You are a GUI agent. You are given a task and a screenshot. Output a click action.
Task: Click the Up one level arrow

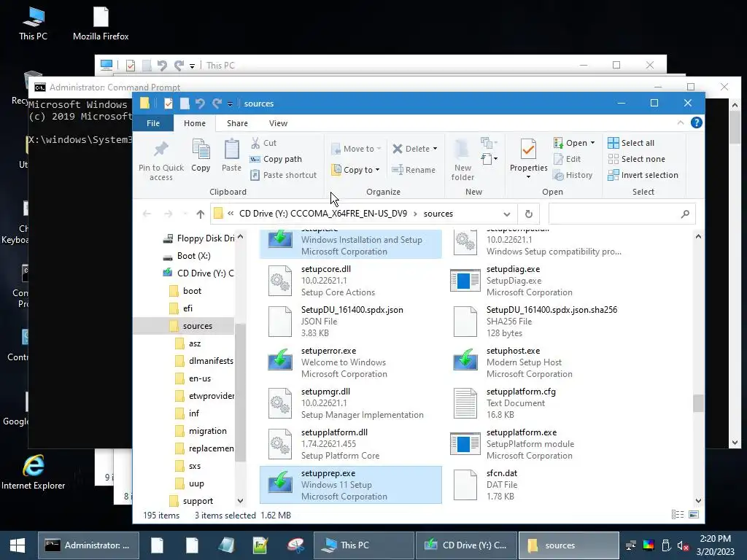pos(200,214)
